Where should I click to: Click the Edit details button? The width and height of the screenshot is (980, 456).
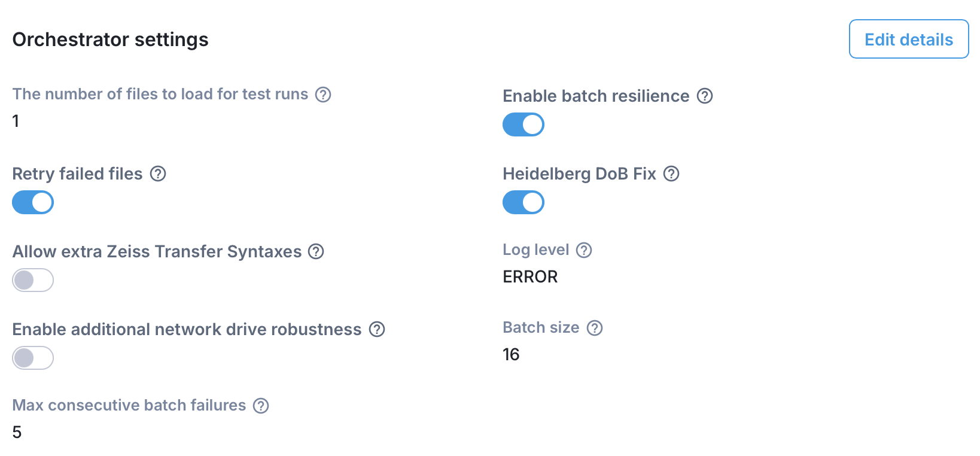pyautogui.click(x=908, y=39)
